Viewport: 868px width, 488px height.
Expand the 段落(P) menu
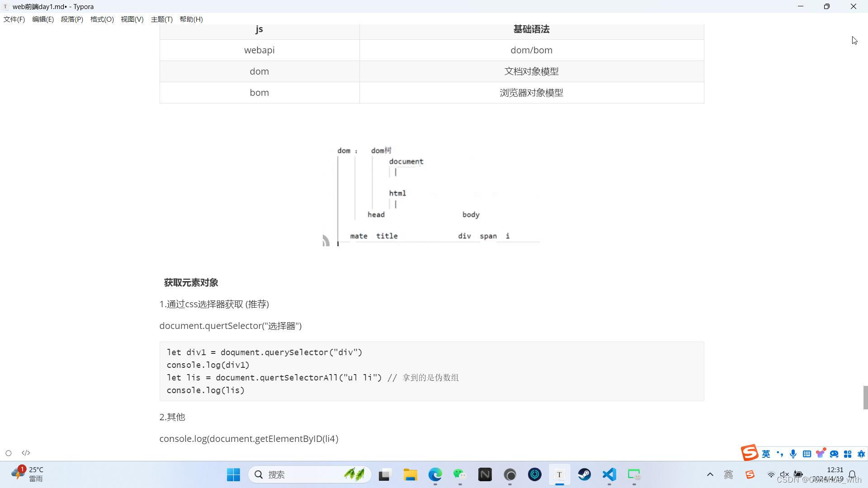click(x=72, y=19)
